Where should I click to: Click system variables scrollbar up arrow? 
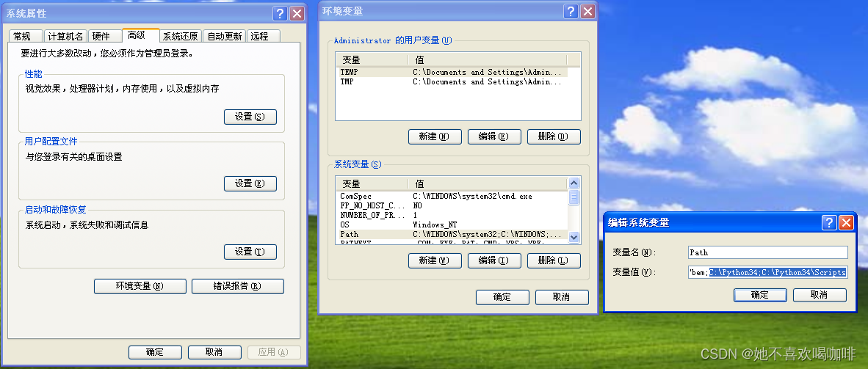(574, 183)
